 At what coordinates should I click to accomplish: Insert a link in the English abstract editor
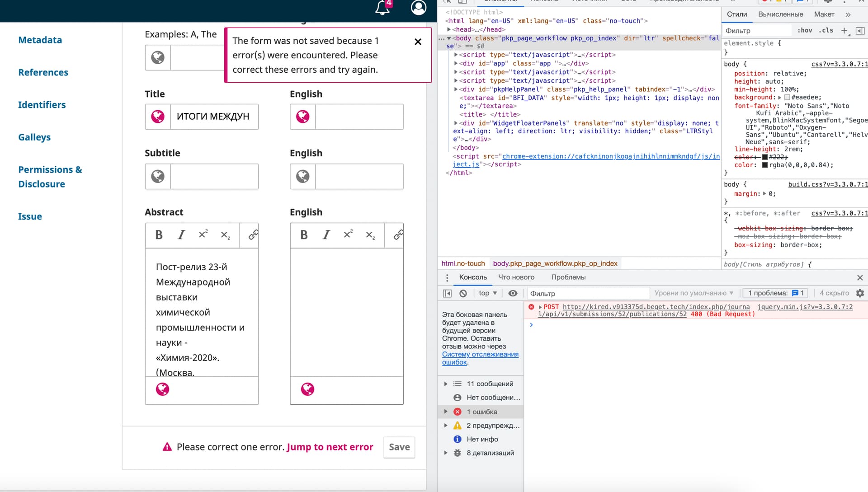pos(398,234)
